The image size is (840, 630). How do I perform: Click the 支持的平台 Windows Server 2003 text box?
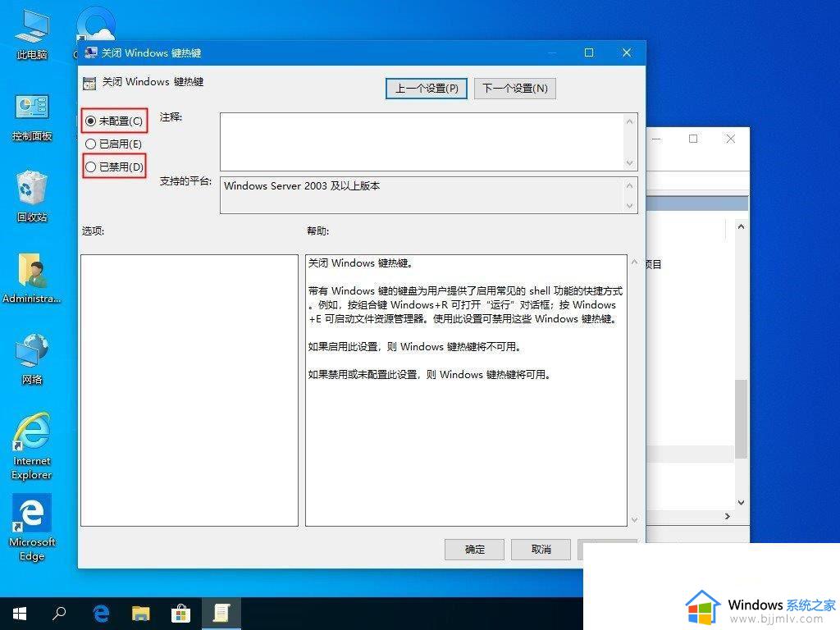(421, 195)
